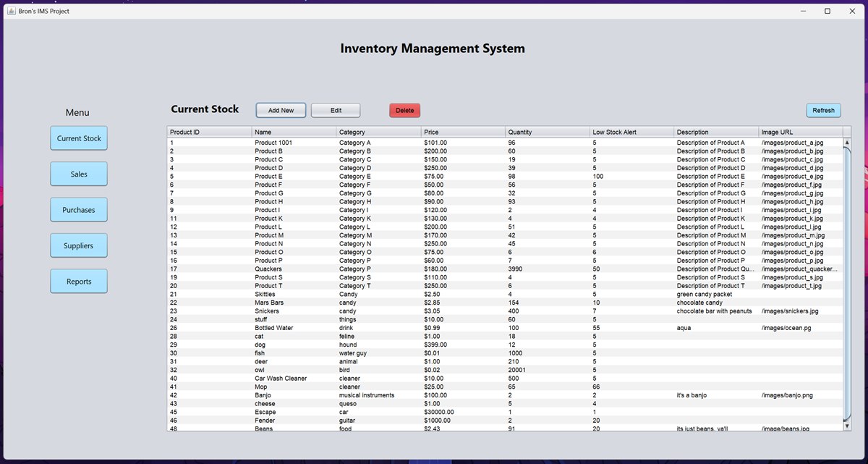This screenshot has width=868, height=464.
Task: Sort by the Name column header
Action: coord(294,132)
